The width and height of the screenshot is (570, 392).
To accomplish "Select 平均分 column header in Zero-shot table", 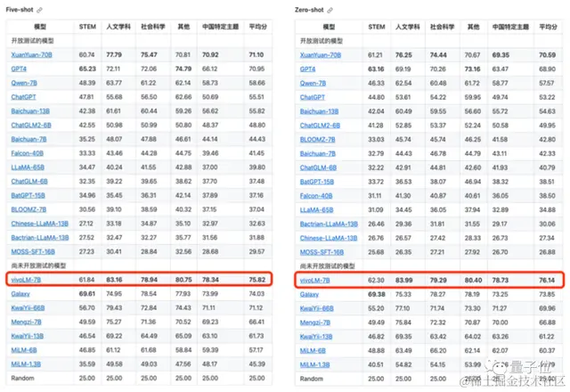I will 549,27.
